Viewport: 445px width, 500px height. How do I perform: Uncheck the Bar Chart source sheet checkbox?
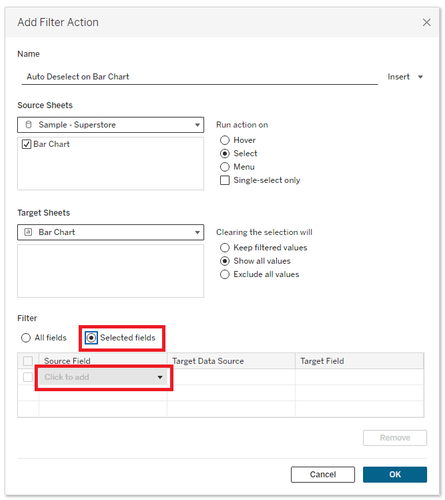pyautogui.click(x=26, y=144)
